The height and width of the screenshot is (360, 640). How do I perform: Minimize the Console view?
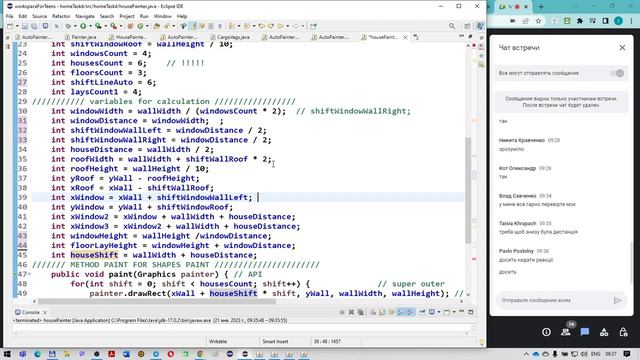462,312
